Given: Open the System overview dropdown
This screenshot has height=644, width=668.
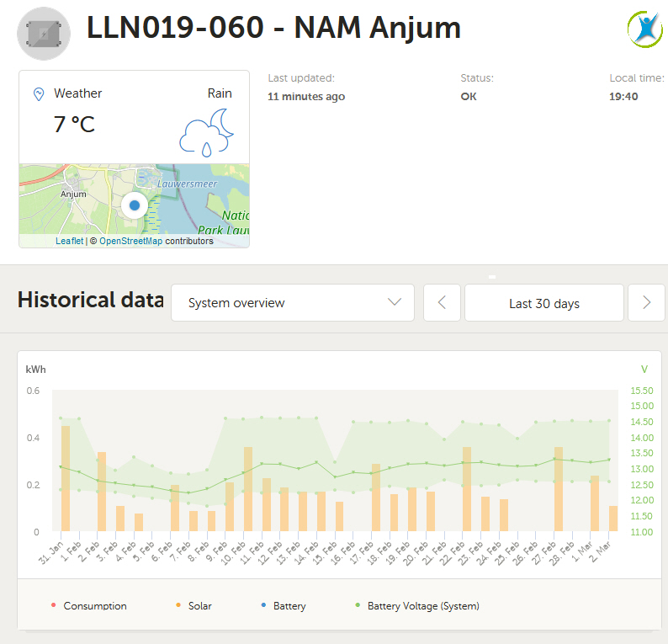Looking at the screenshot, I should (x=293, y=302).
